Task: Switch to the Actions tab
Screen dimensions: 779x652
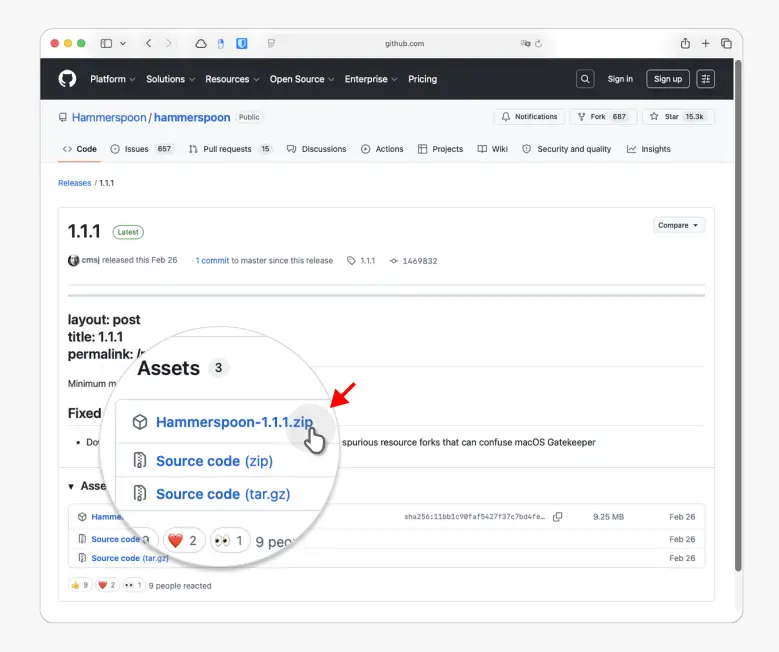Action: click(x=382, y=149)
